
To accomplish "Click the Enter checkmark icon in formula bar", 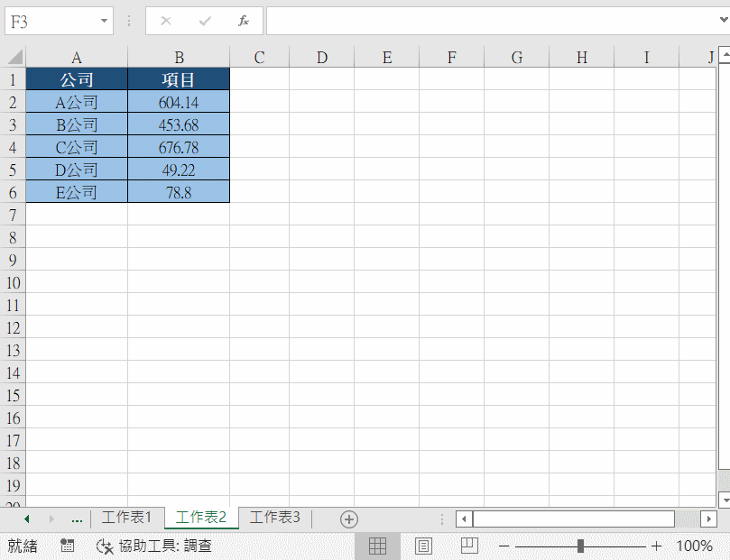I will coord(204,21).
